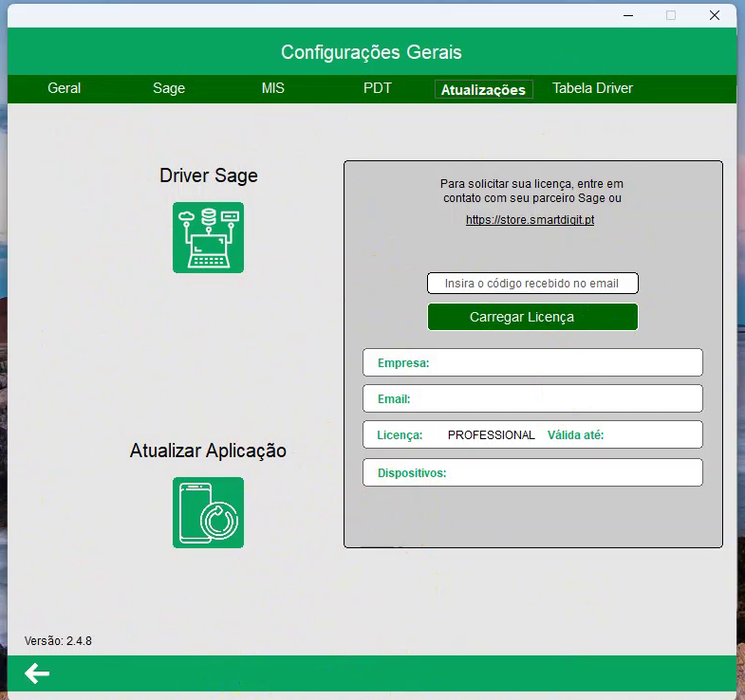
Task: Go back with the white arrow
Action: click(x=37, y=673)
